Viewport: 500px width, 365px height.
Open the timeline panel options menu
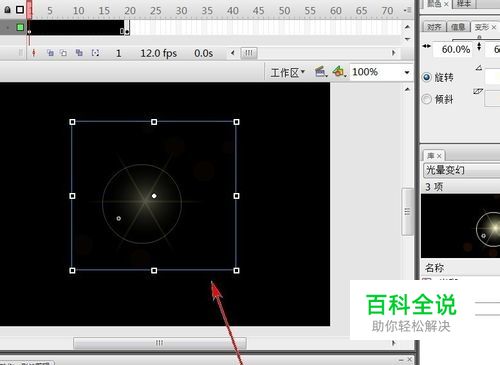tap(407, 10)
